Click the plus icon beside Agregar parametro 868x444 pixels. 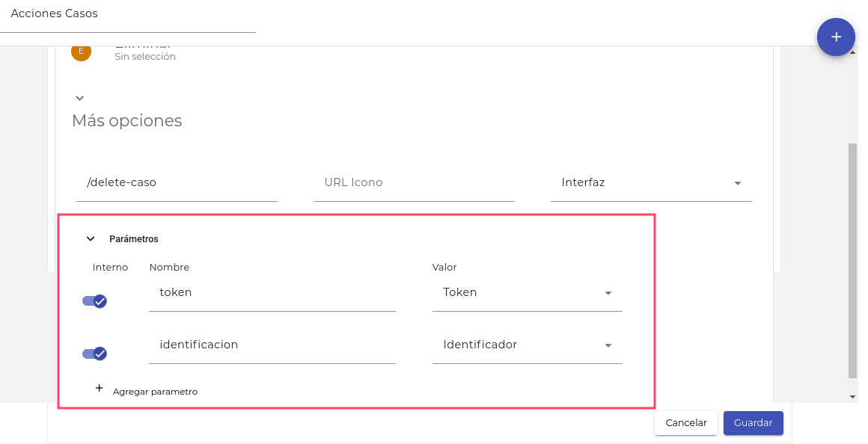pos(99,389)
